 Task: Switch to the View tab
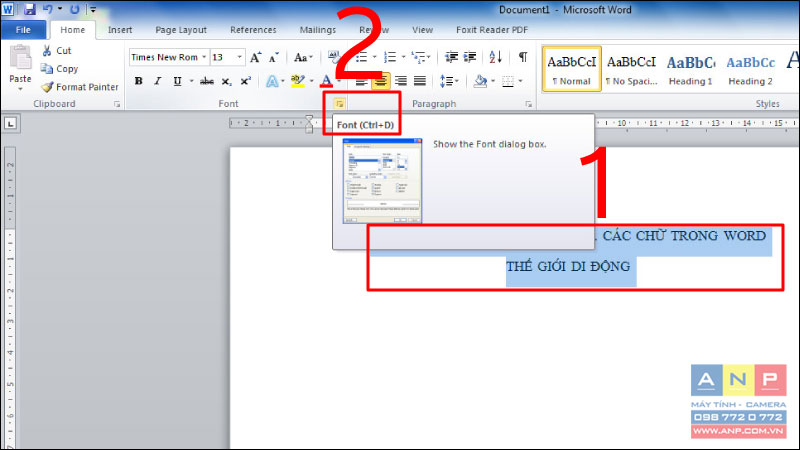(422, 30)
